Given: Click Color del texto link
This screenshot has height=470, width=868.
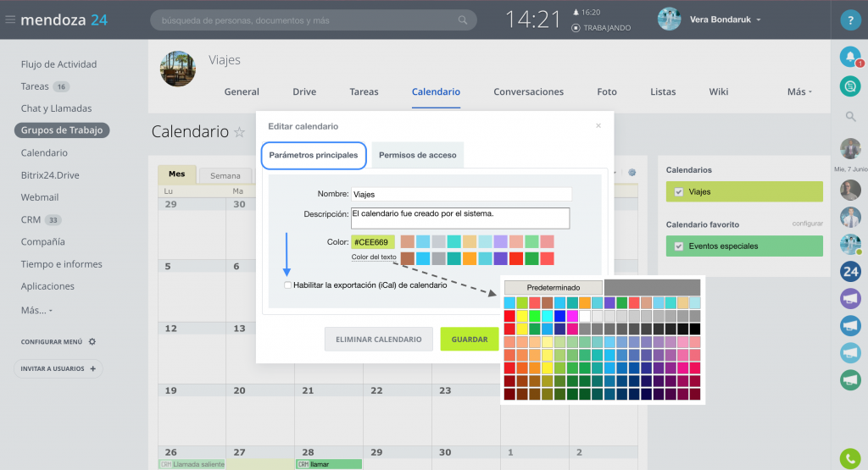Looking at the screenshot, I should tap(374, 257).
